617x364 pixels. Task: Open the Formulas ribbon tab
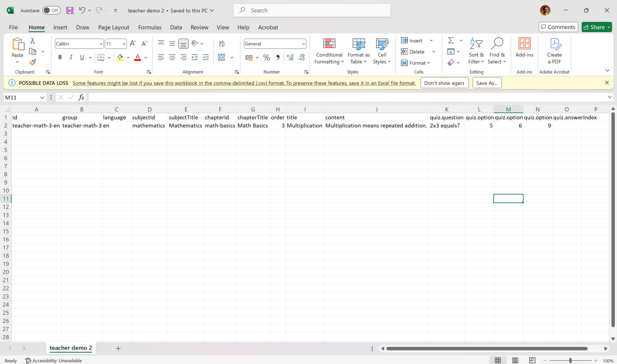pos(150,27)
